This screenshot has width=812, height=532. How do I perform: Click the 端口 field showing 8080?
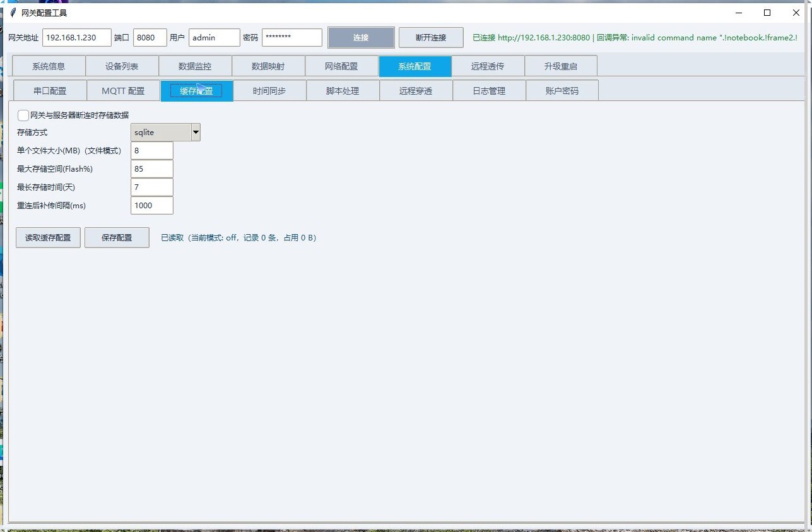tap(150, 38)
